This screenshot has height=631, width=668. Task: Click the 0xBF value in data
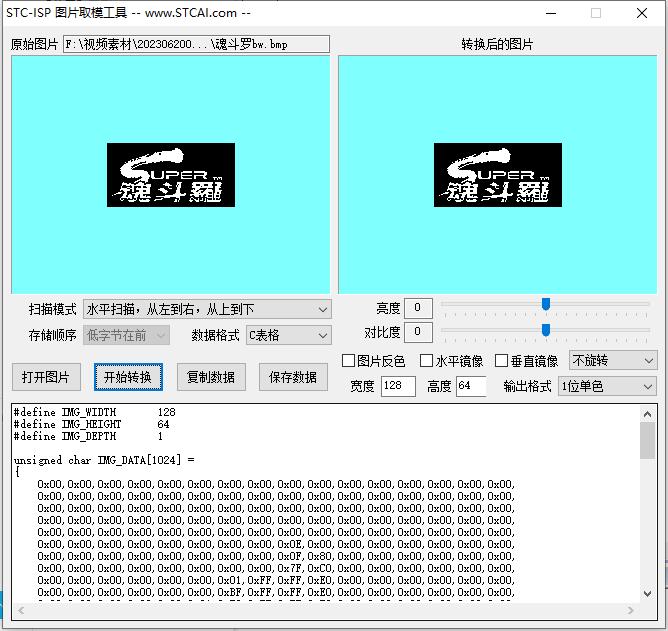click(x=229, y=592)
